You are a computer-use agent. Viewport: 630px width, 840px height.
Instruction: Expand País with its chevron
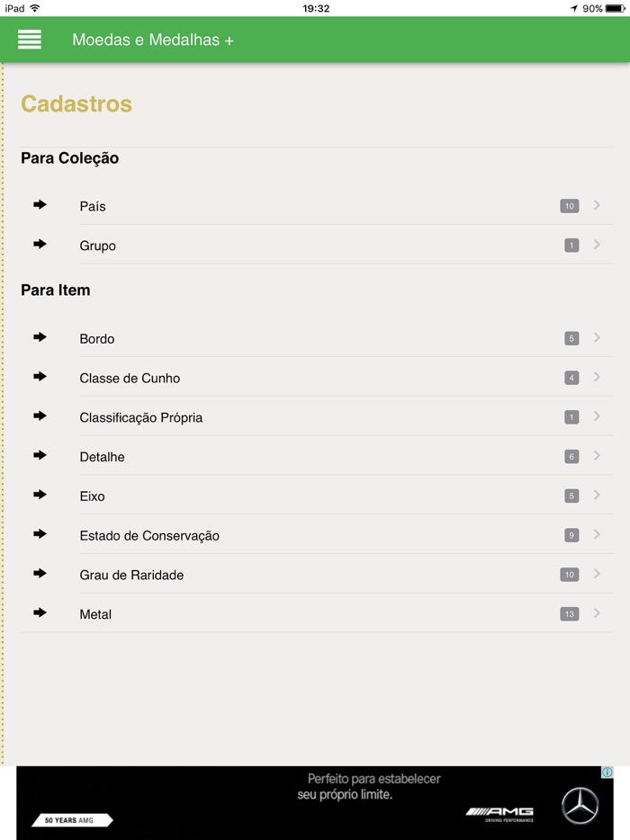[x=597, y=205]
